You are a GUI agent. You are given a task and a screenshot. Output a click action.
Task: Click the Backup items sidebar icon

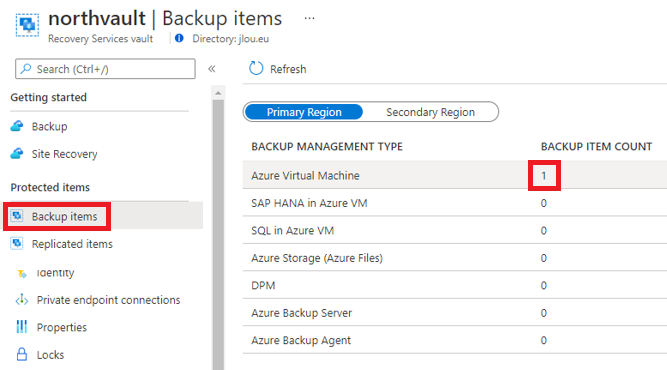pos(17,216)
